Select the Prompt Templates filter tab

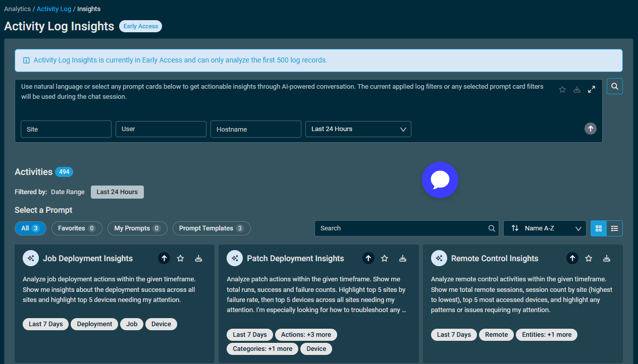coord(211,228)
